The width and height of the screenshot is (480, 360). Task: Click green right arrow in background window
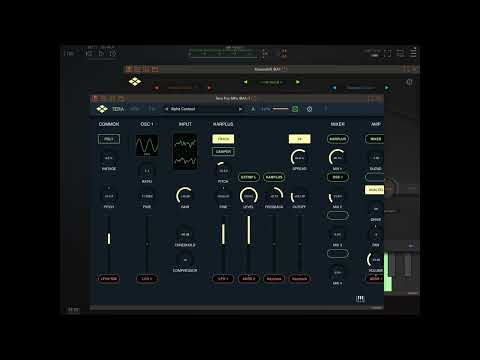click(298, 82)
